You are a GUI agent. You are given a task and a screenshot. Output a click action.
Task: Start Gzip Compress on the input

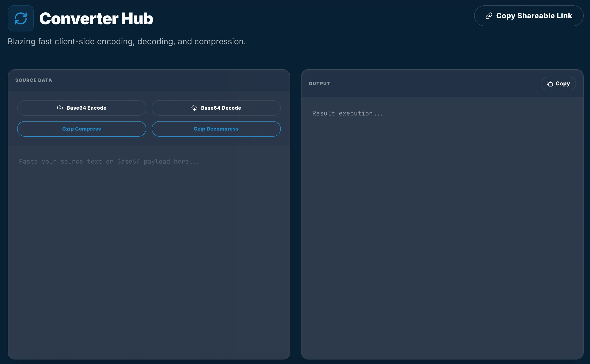tap(81, 129)
